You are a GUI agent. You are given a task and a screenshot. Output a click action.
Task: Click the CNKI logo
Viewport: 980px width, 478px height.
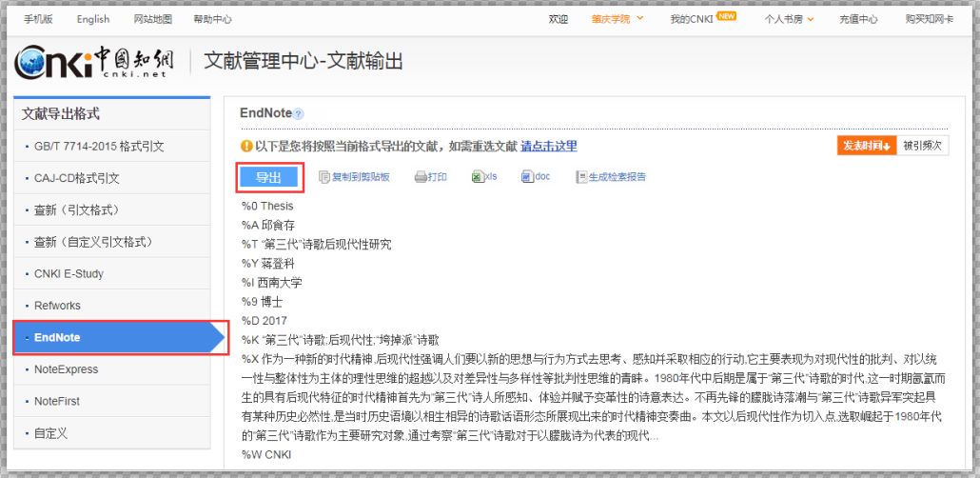94,63
